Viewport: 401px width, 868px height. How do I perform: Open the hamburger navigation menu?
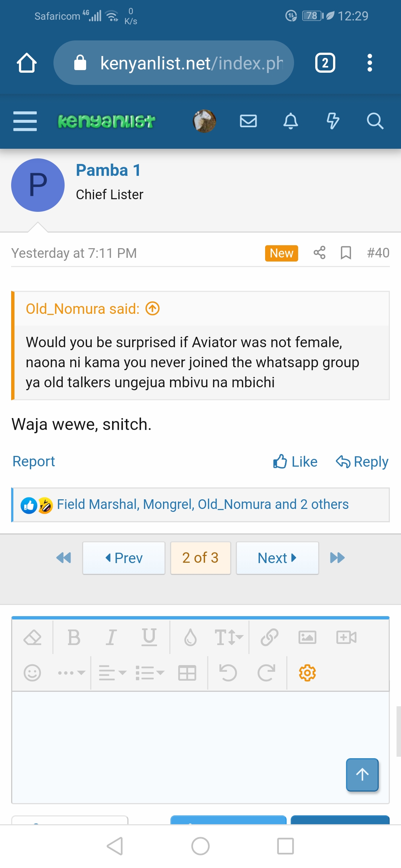[x=25, y=121]
